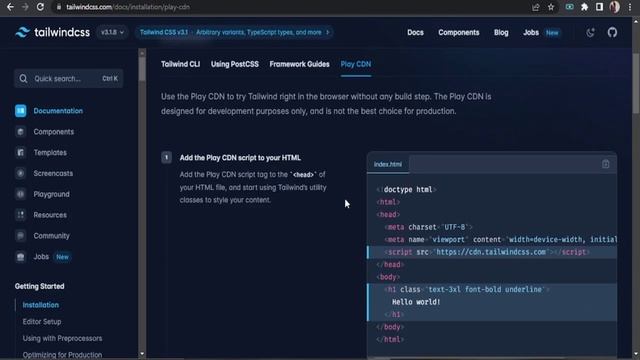This screenshot has width=640, height=360.
Task: Click the site lock icon in address bar
Action: (59, 7)
